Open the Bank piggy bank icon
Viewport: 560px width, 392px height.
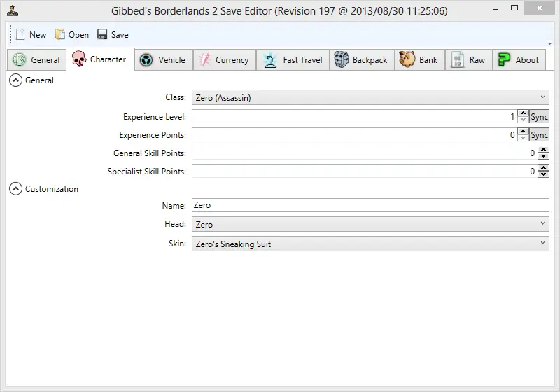coord(407,60)
